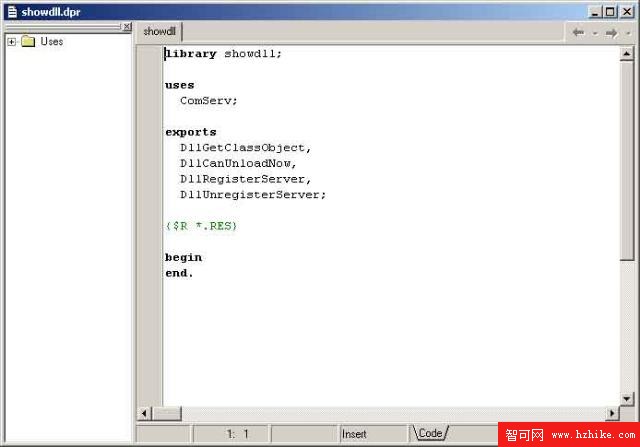Click the 'end.' keyword
This screenshot has height=447, width=640.
point(179,273)
